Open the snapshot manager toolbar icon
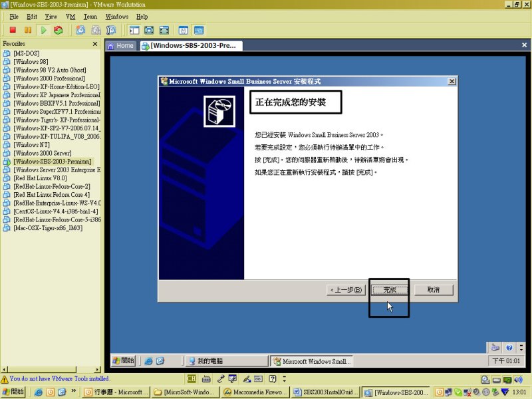The height and width of the screenshot is (399, 532). tap(111, 30)
